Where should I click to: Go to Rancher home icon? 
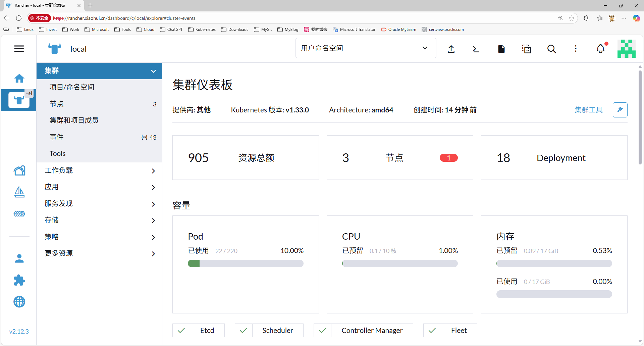(19, 78)
